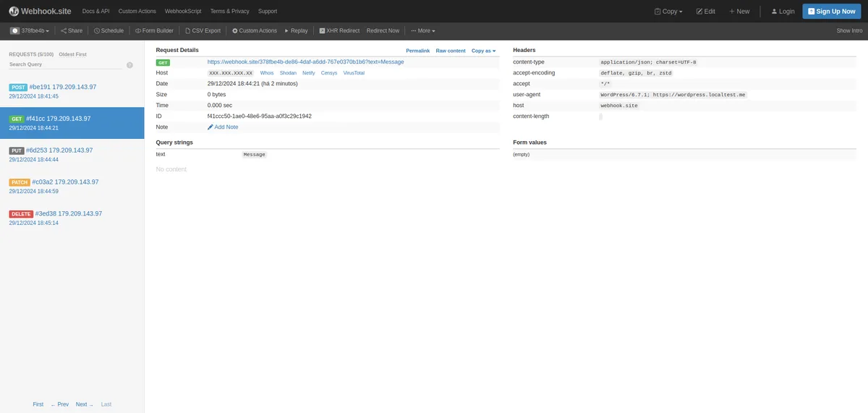Open the webhook.site request URL link

point(306,62)
